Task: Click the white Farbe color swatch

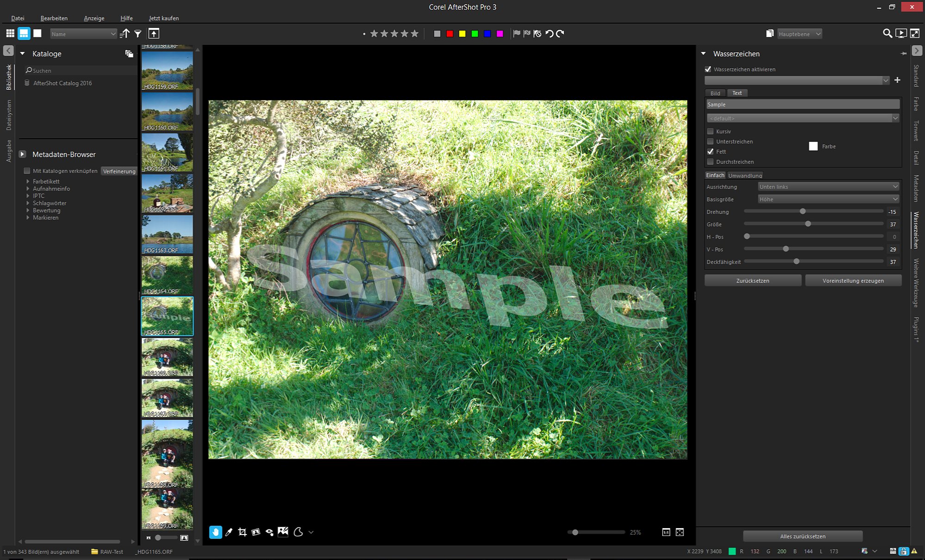Action: (x=813, y=146)
